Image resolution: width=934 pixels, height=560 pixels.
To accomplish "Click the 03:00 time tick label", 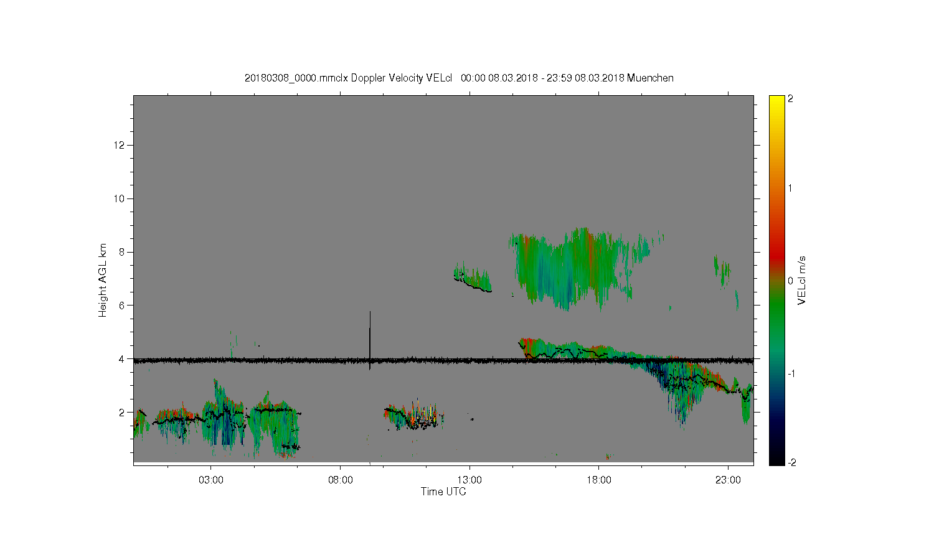I will coord(211,480).
